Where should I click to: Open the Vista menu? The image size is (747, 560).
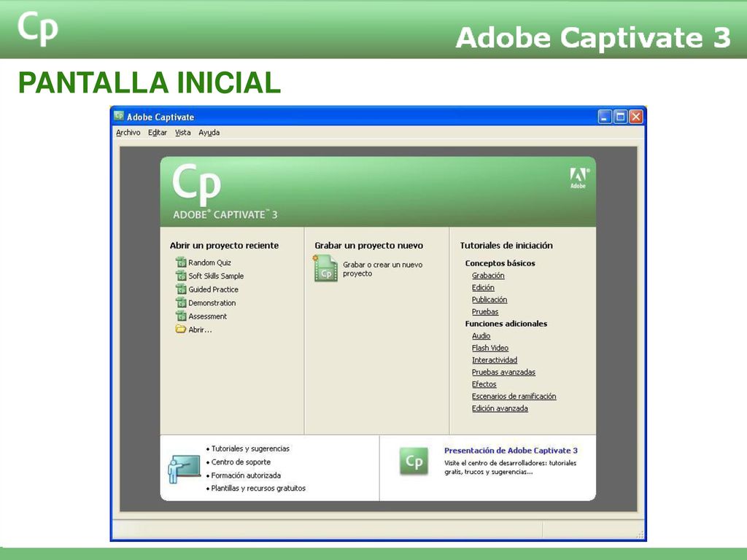(182, 133)
